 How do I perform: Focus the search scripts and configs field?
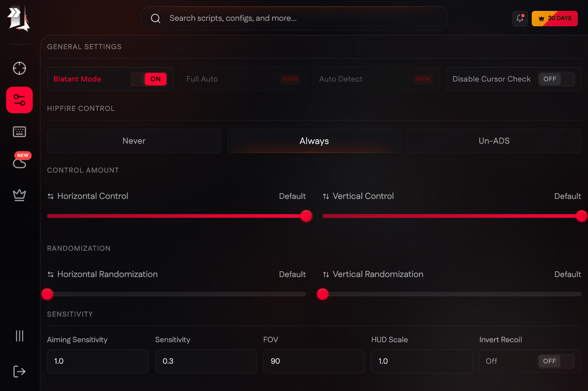pos(294,18)
